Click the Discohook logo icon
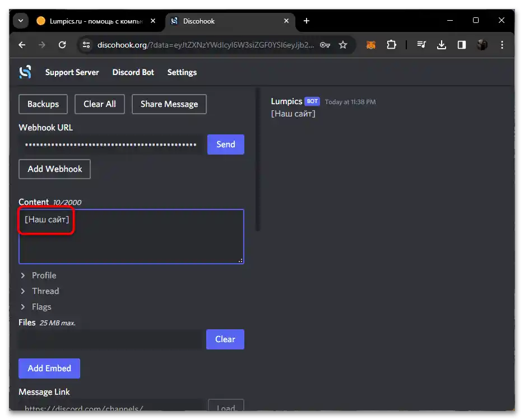The height and width of the screenshot is (420, 524). (x=25, y=72)
